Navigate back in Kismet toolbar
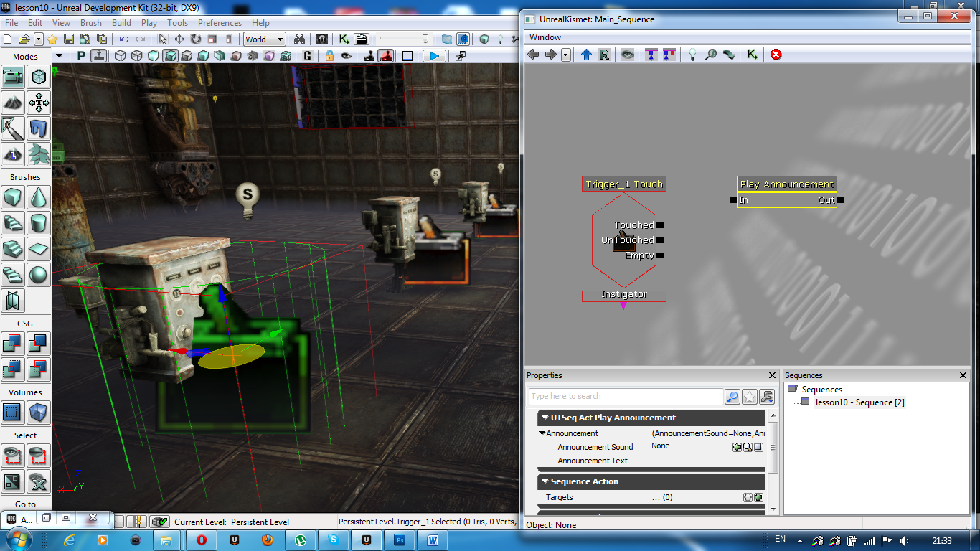980x551 pixels. [533, 55]
